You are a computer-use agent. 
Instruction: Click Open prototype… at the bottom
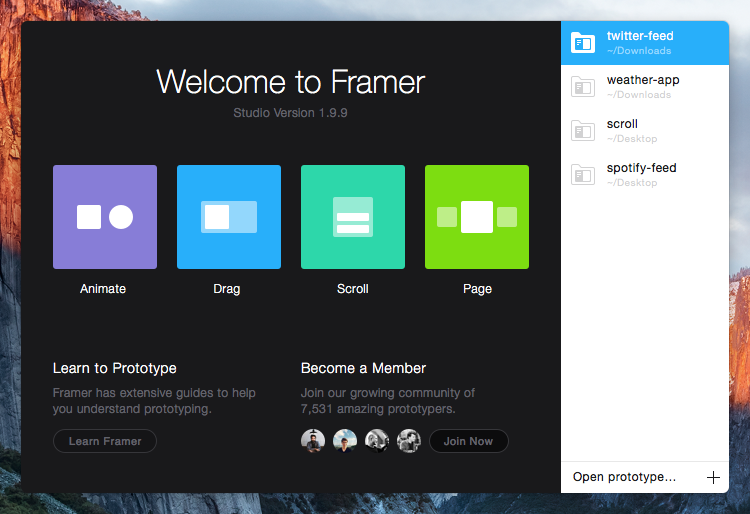624,478
